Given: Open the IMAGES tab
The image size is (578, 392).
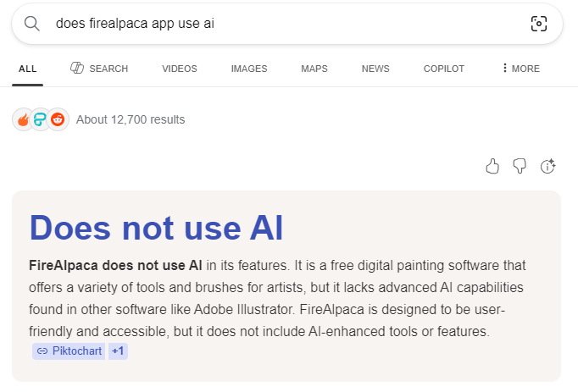Looking at the screenshot, I should click(x=248, y=69).
